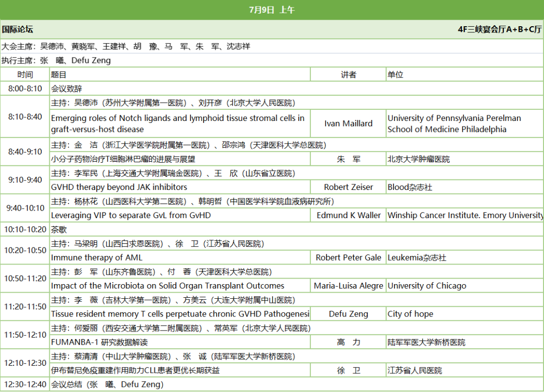Click the '单位' column header
544x392 pixels.
[x=465, y=75]
